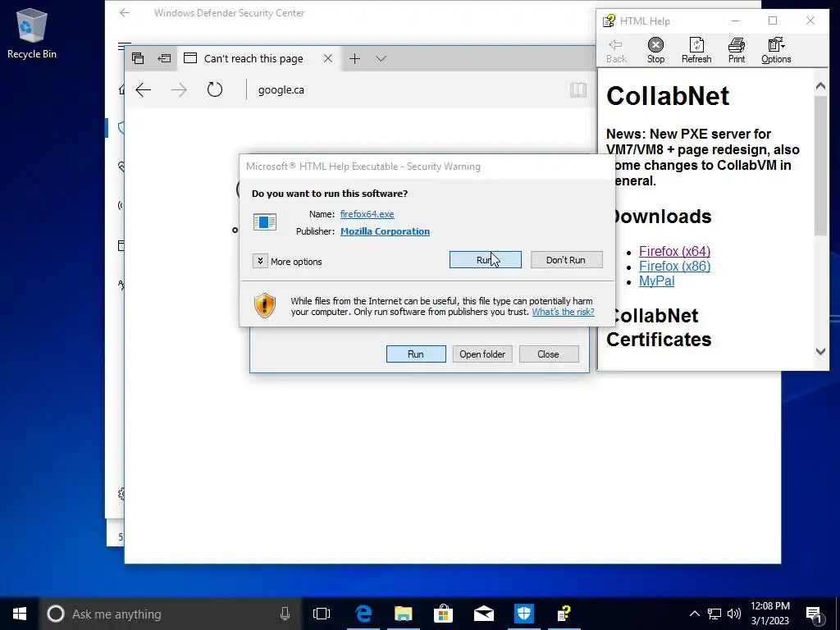
Task: Open Mail app from taskbar
Action: point(484,614)
